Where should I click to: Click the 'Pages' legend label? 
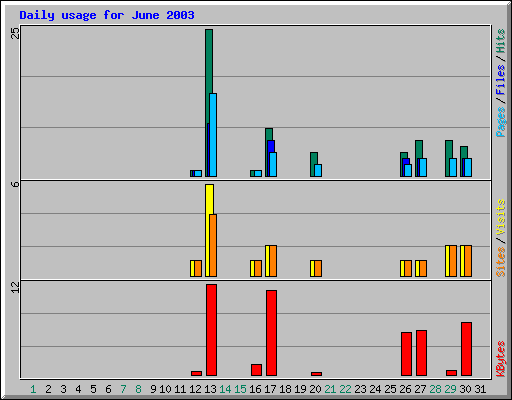point(501,122)
